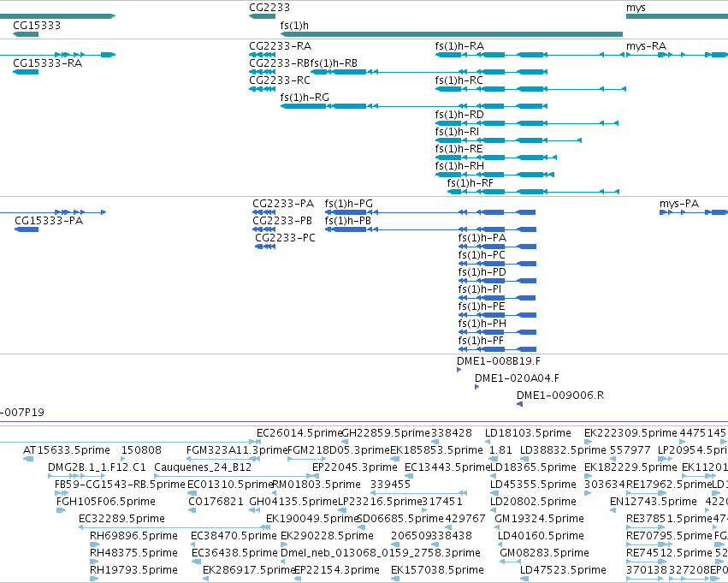The height and width of the screenshot is (583, 728).
Task: Open the LD45355.5prime EST label
Action: (533, 485)
